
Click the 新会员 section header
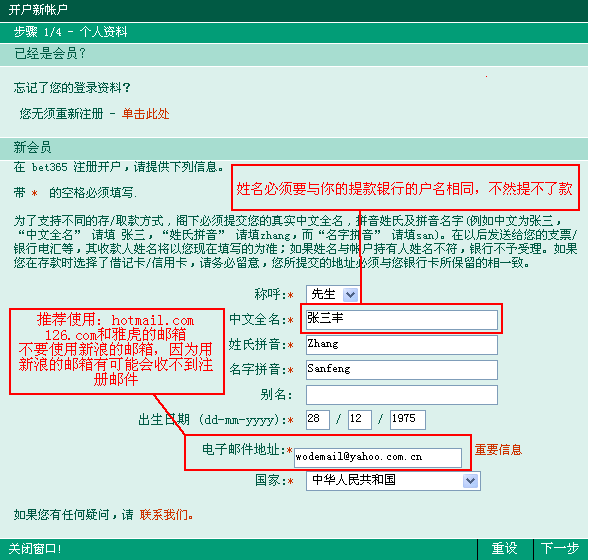[x=32, y=147]
